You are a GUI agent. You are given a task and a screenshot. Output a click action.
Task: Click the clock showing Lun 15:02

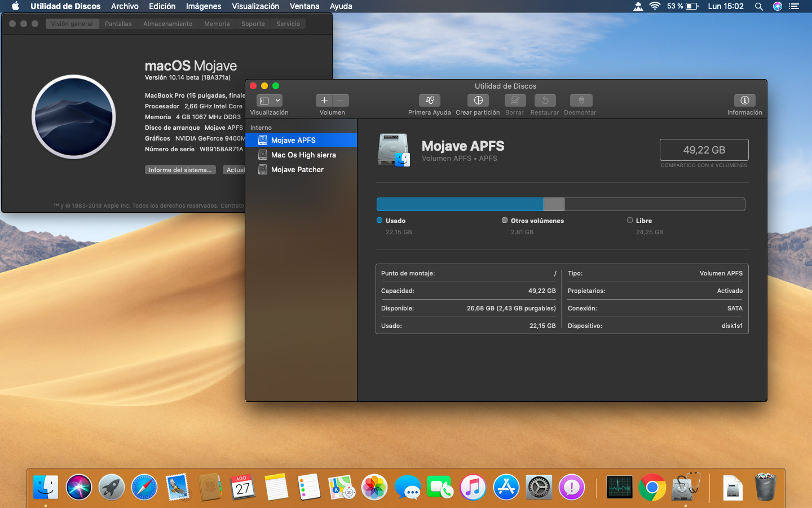tap(726, 6)
